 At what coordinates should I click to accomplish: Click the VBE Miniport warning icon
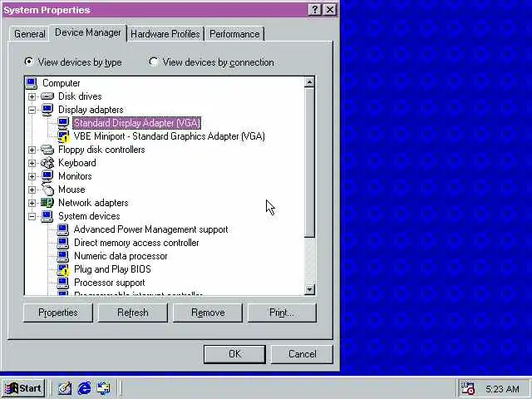[x=63, y=136]
